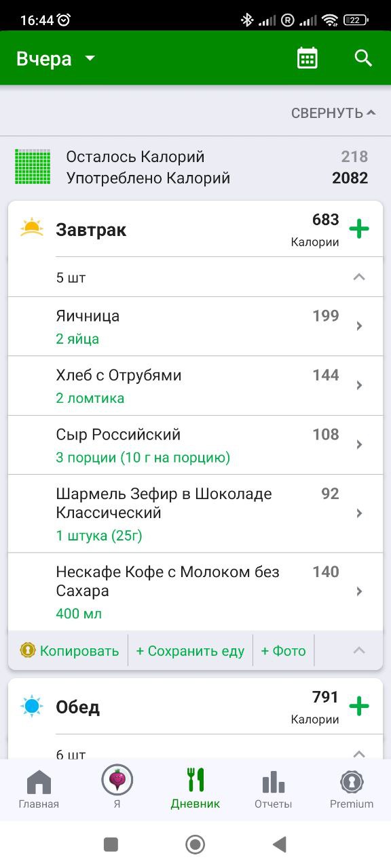The width and height of the screenshot is (391, 868).
Task: Switch to the Отчеты tab
Action: point(274,789)
